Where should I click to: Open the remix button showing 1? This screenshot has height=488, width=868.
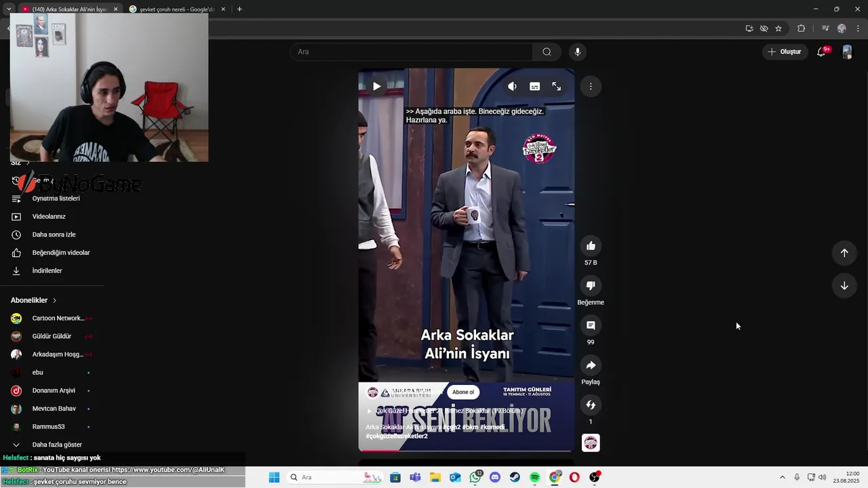tap(591, 405)
